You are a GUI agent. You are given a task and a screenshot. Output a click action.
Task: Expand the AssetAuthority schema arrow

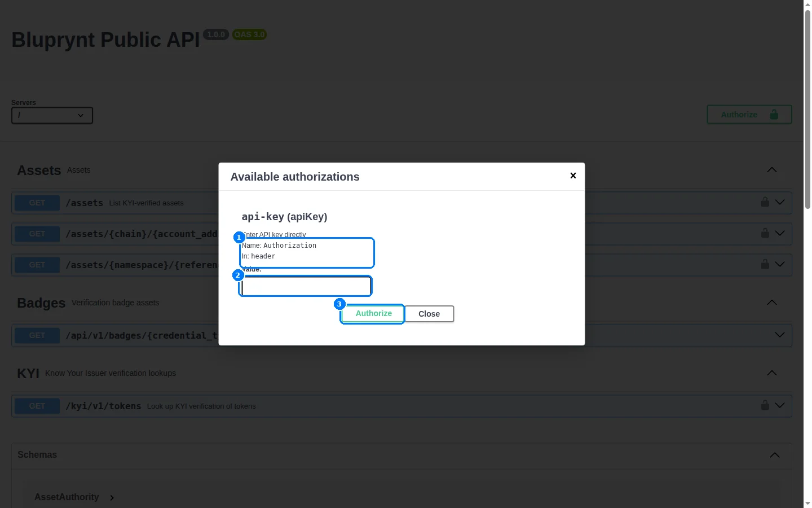(112, 498)
